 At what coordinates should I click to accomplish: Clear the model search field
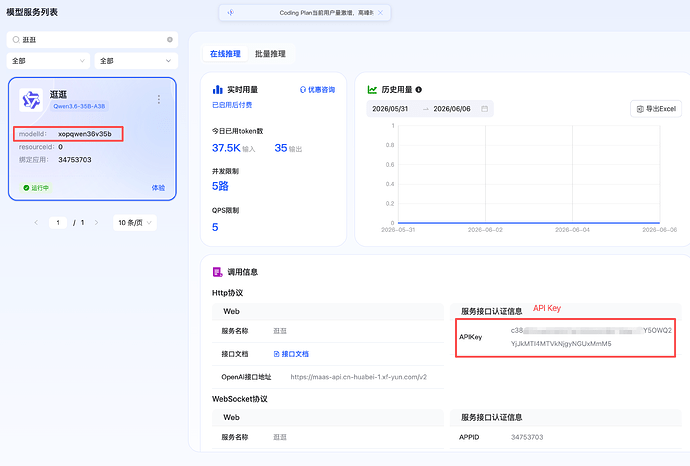(170, 40)
